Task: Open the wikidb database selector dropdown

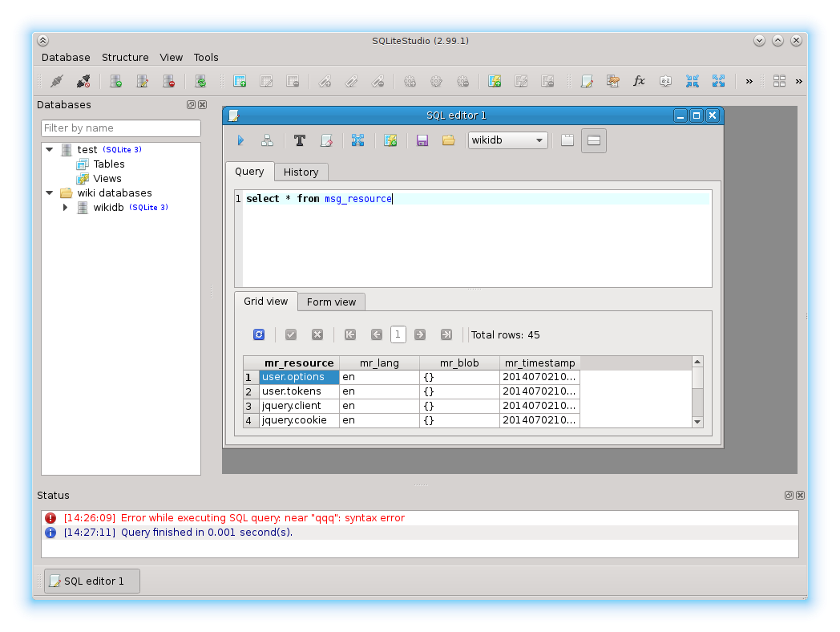Action: [508, 140]
